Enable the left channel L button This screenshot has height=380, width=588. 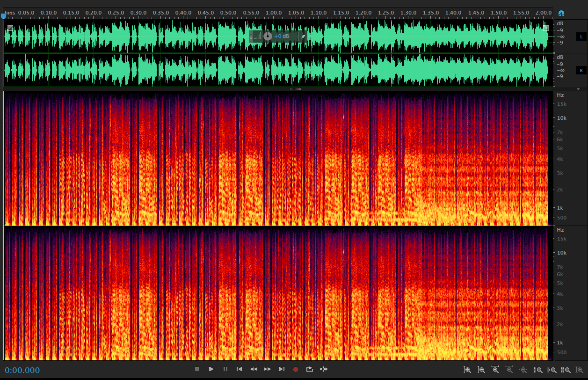(581, 36)
